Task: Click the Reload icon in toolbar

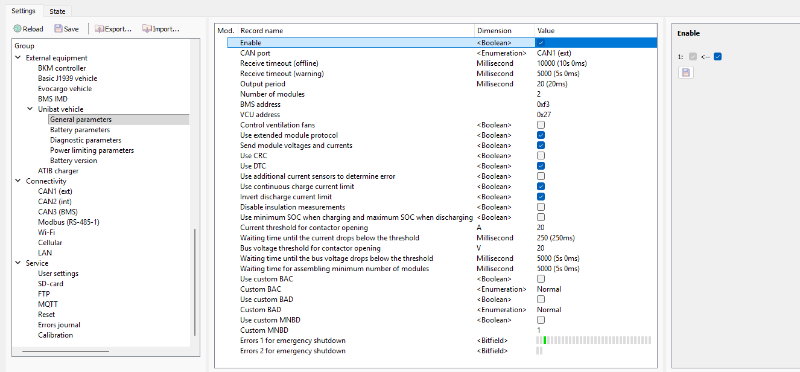Action: click(x=18, y=29)
